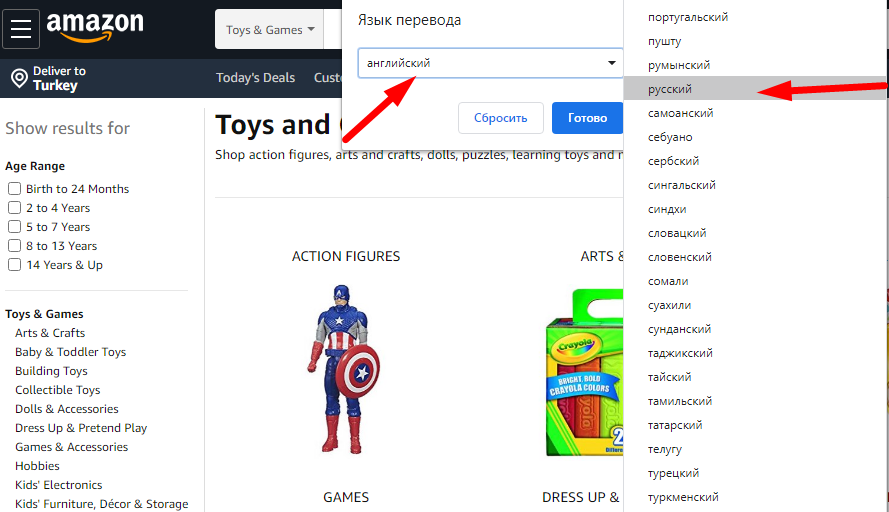Open Building Toys category link
The image size is (889, 512).
[x=51, y=371]
